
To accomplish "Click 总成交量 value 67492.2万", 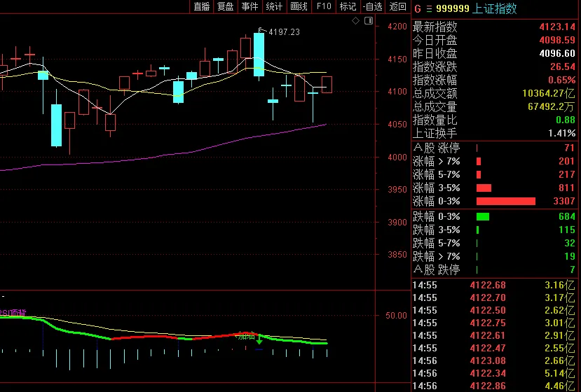I will pyautogui.click(x=552, y=106).
